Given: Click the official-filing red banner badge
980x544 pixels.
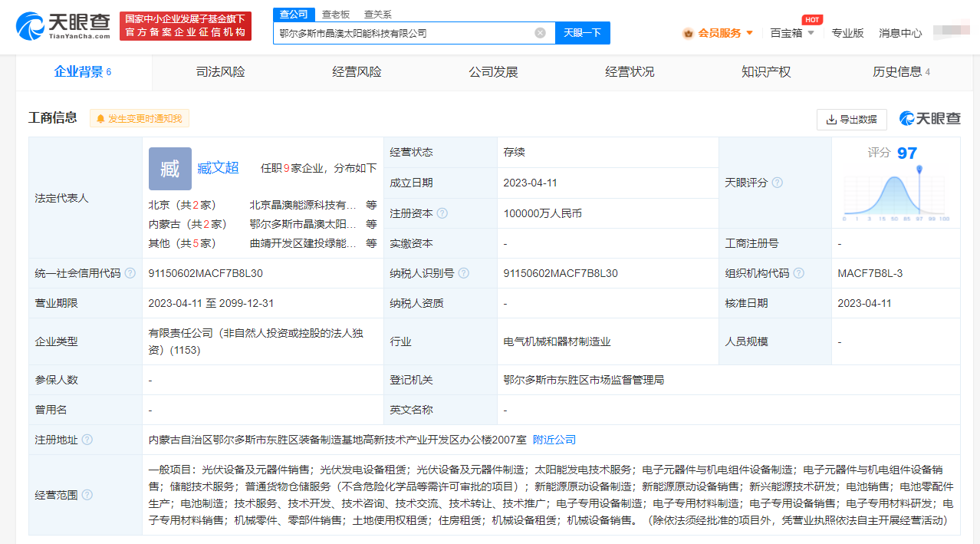Looking at the screenshot, I should pyautogui.click(x=186, y=26).
